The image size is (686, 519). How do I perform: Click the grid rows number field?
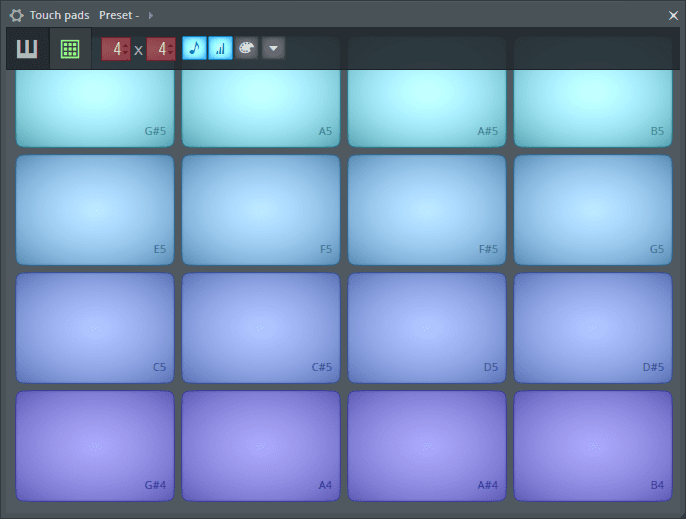point(159,49)
